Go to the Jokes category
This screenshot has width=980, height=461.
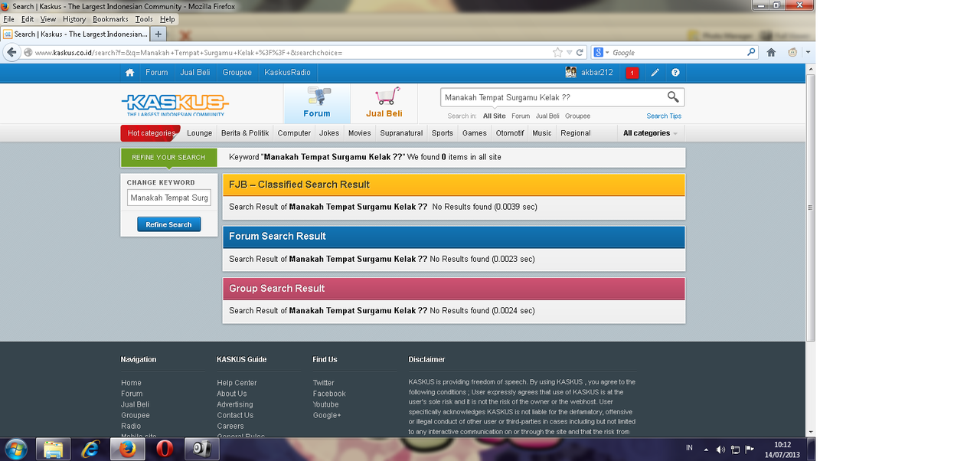click(x=329, y=133)
